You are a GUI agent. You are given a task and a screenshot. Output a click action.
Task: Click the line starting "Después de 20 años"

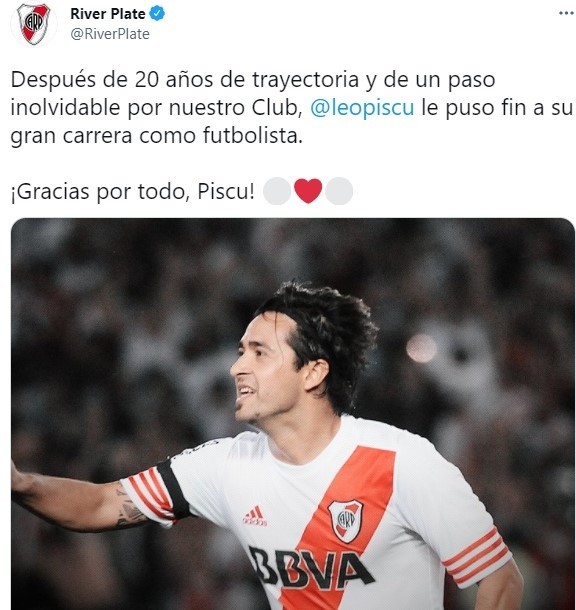(253, 80)
